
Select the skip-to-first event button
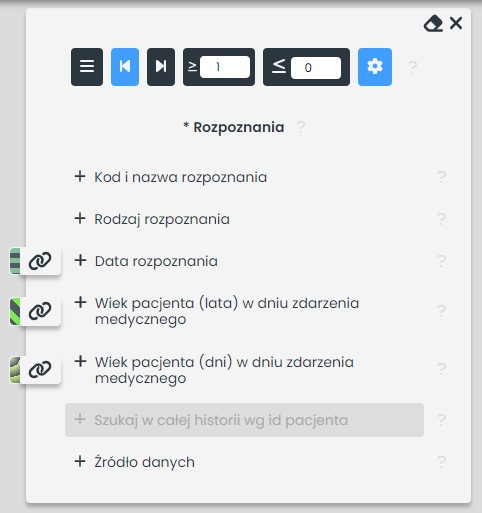coord(125,67)
